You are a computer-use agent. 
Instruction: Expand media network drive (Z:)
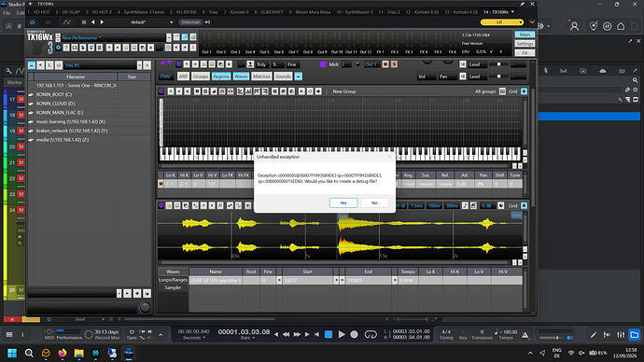31,140
